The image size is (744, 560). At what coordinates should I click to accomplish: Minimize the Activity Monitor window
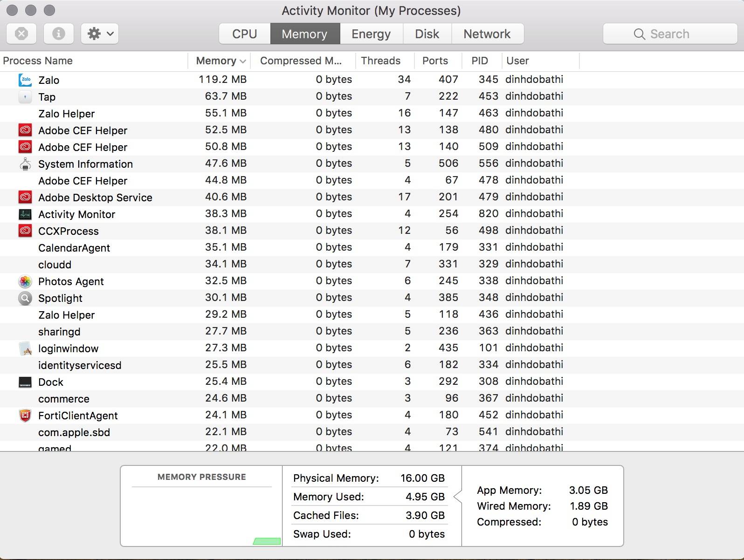pyautogui.click(x=31, y=10)
